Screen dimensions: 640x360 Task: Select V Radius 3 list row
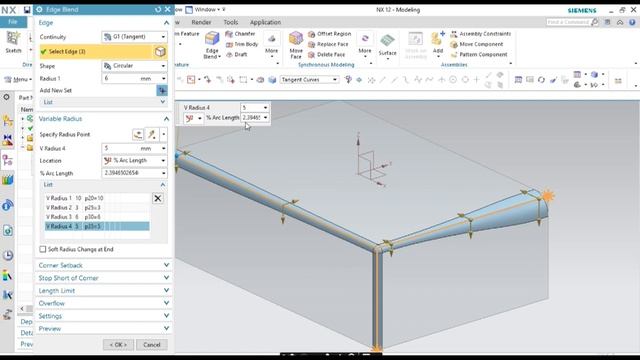click(x=97, y=217)
